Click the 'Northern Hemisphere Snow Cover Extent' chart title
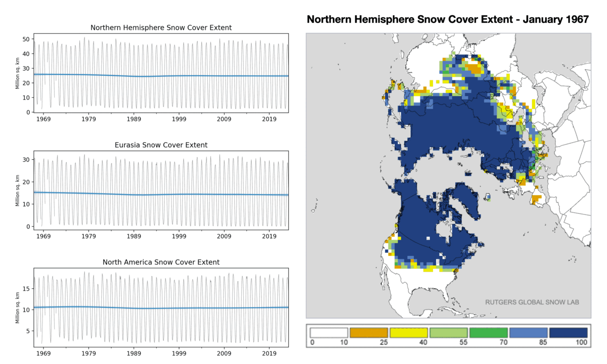The height and width of the screenshot is (364, 607). (161, 28)
